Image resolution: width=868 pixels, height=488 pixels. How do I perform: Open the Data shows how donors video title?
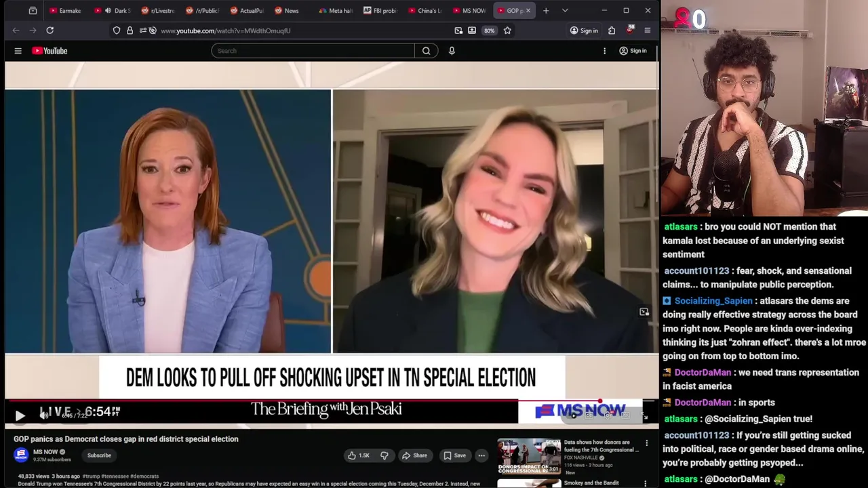pos(601,446)
